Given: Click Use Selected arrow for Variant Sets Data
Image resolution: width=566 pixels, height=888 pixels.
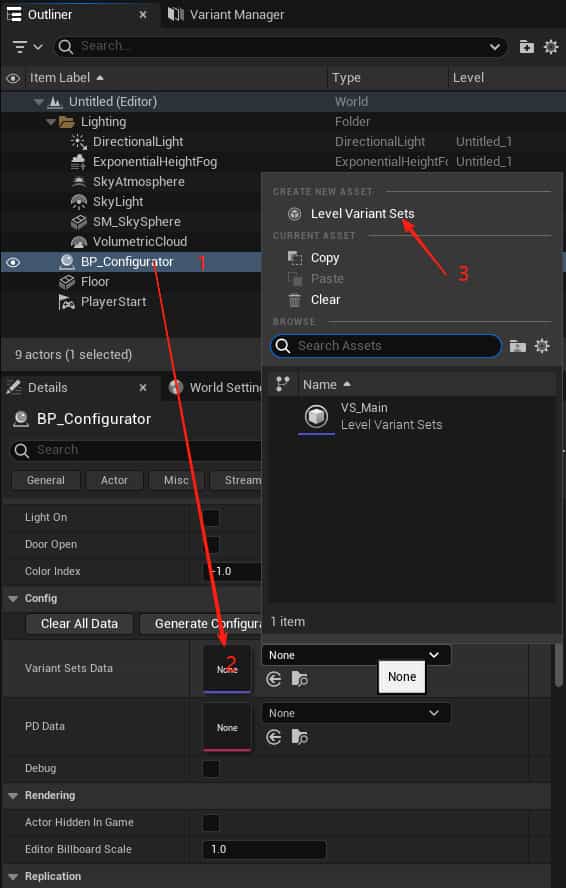Looking at the screenshot, I should pyautogui.click(x=274, y=679).
